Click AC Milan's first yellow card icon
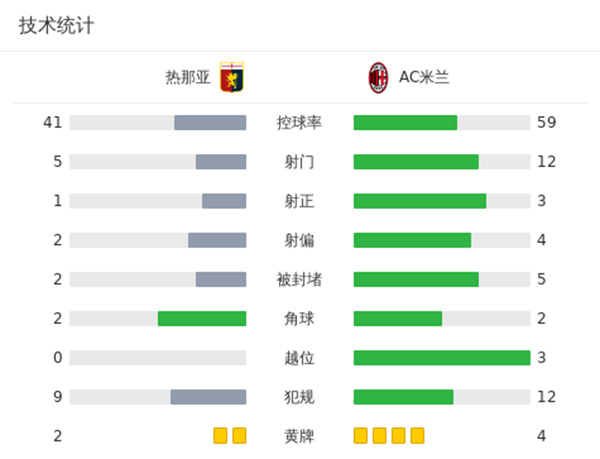Viewport: 600px width, 459px height. click(361, 435)
